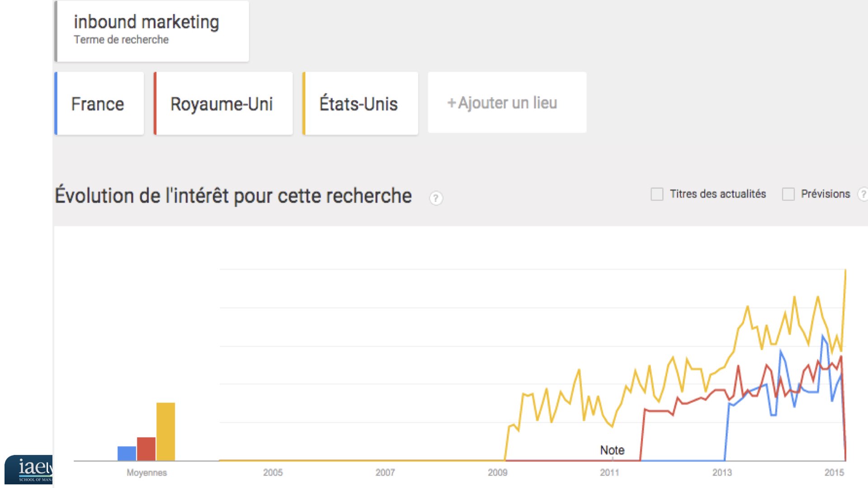Click the 2005 year label on axis
Screen dimensions: 868x488
273,473
